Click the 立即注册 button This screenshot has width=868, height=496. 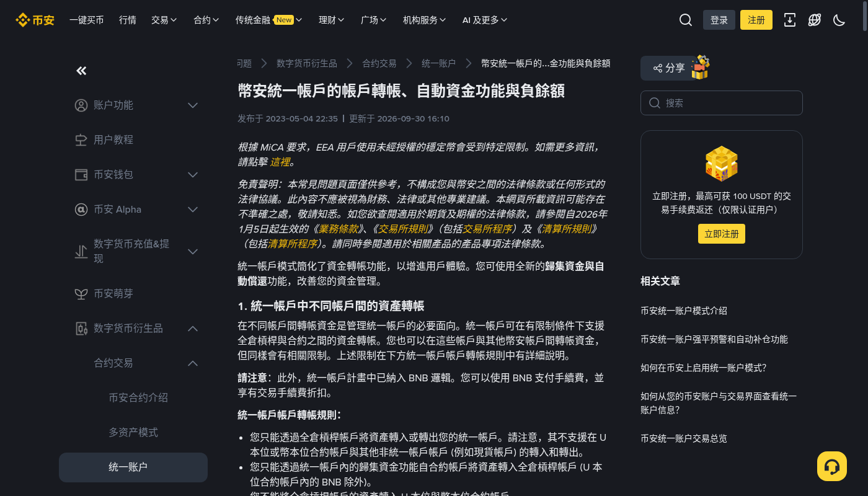[722, 234]
